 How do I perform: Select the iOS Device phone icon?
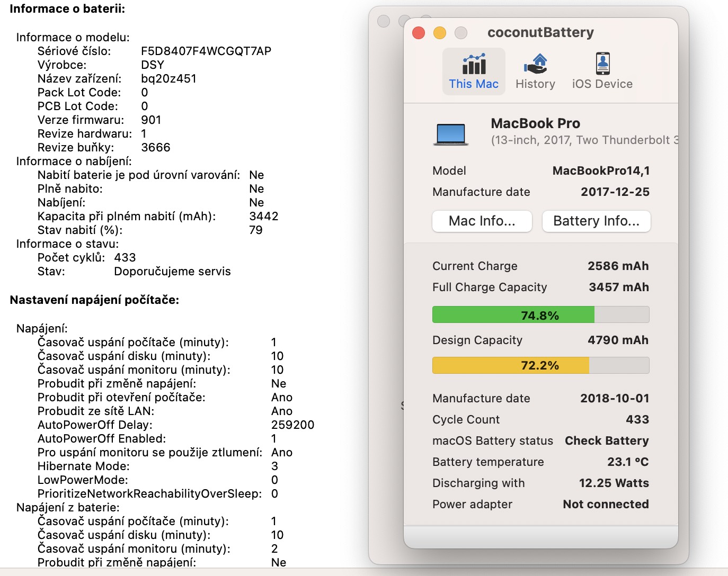coord(602,64)
